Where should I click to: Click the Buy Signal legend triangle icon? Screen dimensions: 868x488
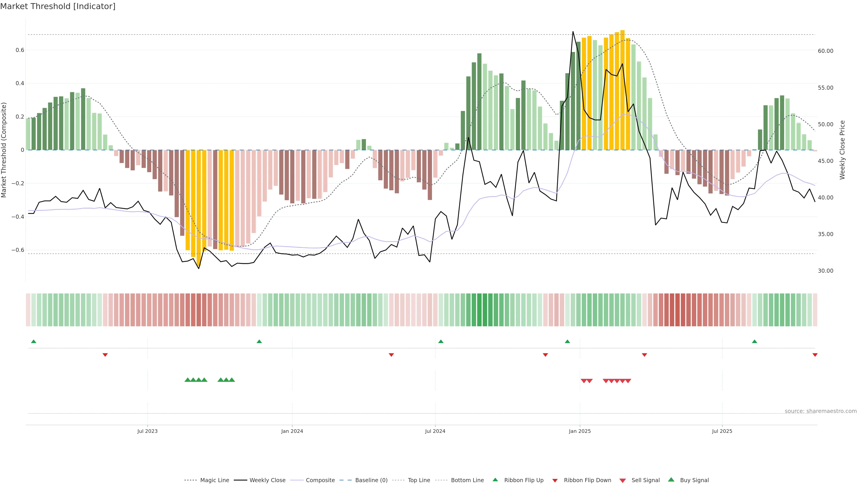click(x=671, y=480)
